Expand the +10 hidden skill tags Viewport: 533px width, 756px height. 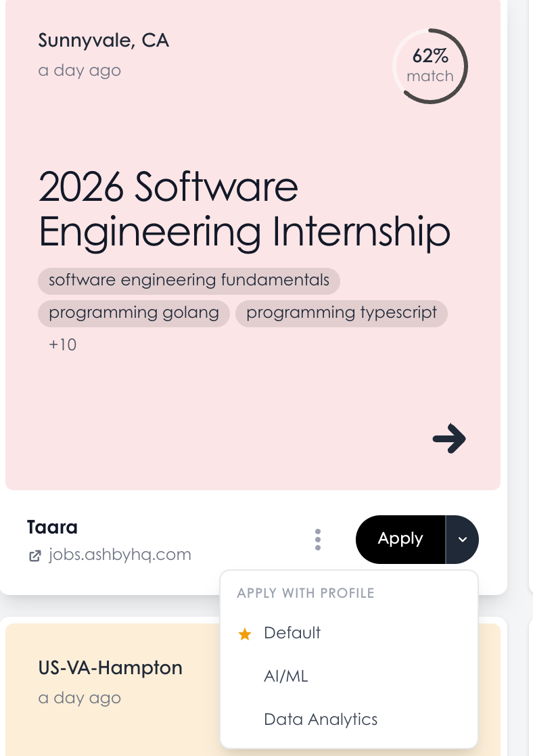tap(62, 345)
